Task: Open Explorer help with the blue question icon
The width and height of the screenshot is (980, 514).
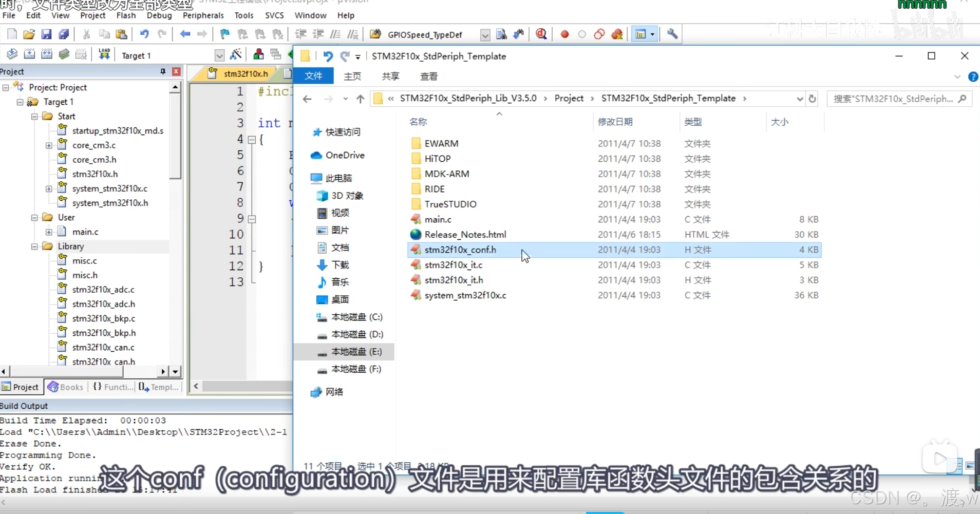Action: [x=973, y=77]
